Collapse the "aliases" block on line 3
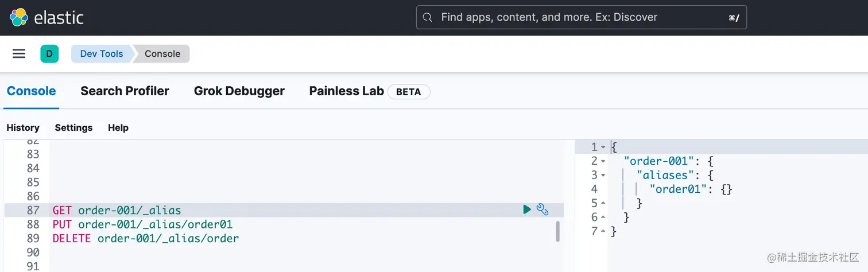The height and width of the screenshot is (272, 868). 603,175
